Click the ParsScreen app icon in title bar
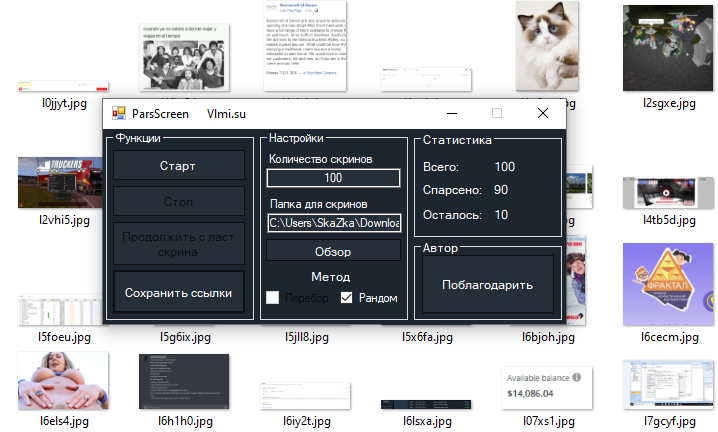 (x=118, y=114)
